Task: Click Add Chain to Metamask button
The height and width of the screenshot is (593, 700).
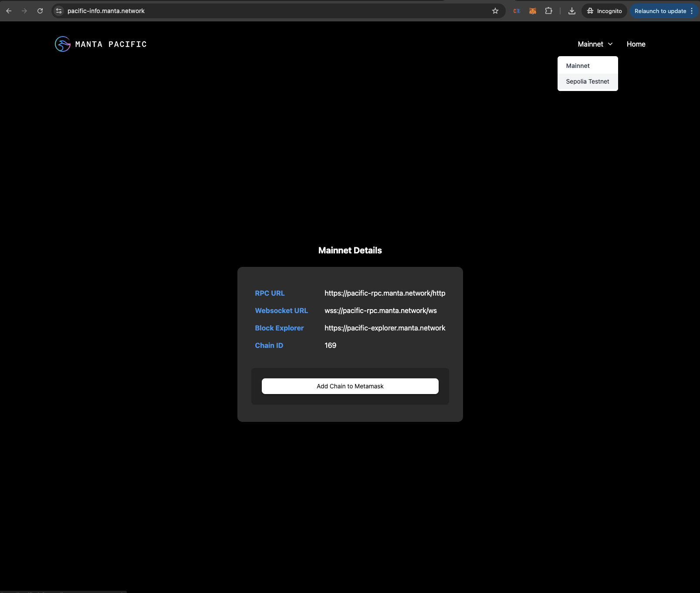Action: (350, 386)
